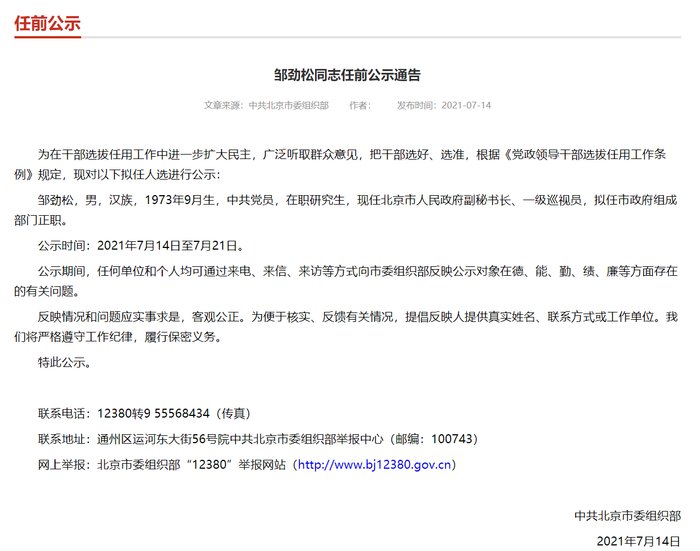Open the 12380 report website link

[x=374, y=465]
